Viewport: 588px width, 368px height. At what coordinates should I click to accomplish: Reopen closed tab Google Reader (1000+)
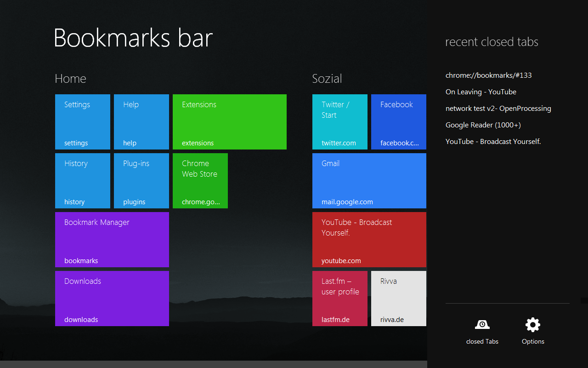[x=483, y=125]
